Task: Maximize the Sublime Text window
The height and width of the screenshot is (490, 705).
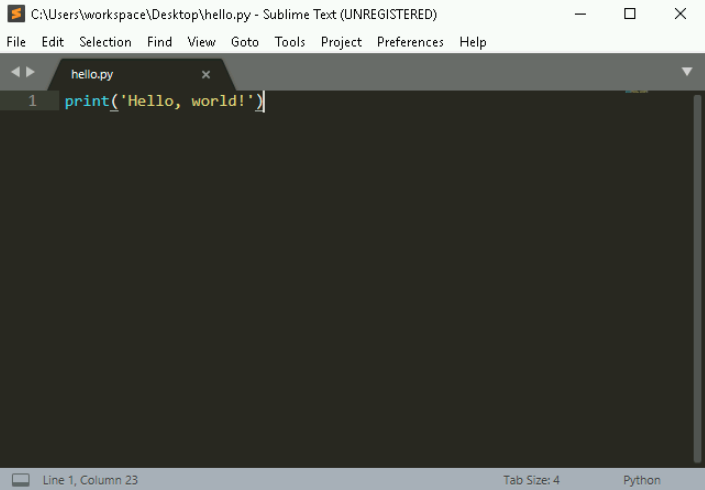Action: [x=630, y=14]
